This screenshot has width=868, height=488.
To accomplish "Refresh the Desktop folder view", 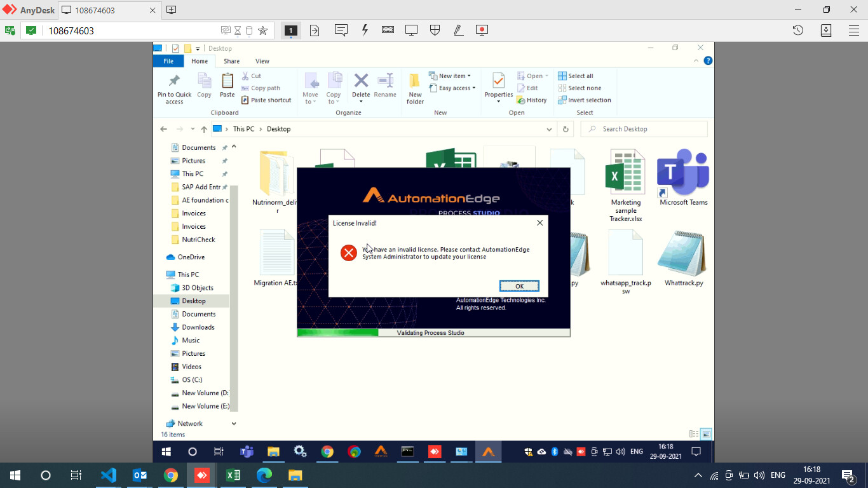I will [566, 129].
